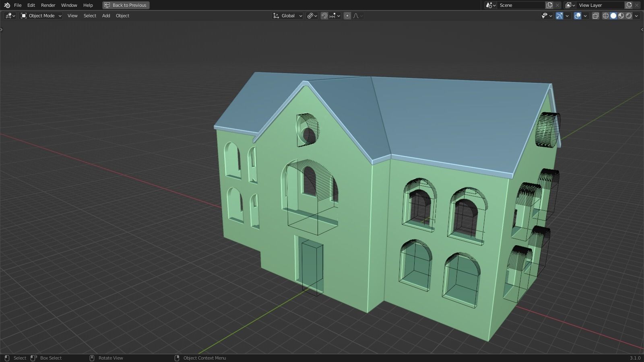Toggle proportional editing
644x362 pixels.
tap(347, 16)
